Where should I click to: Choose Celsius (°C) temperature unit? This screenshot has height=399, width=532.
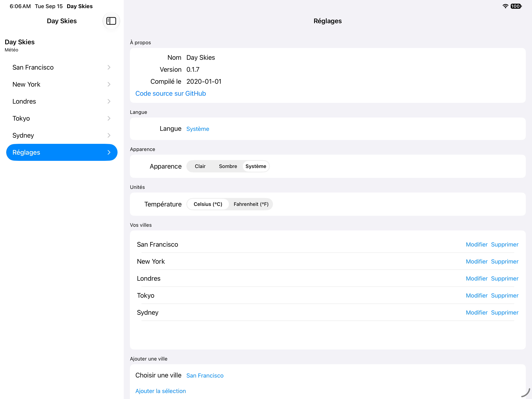tap(208, 204)
